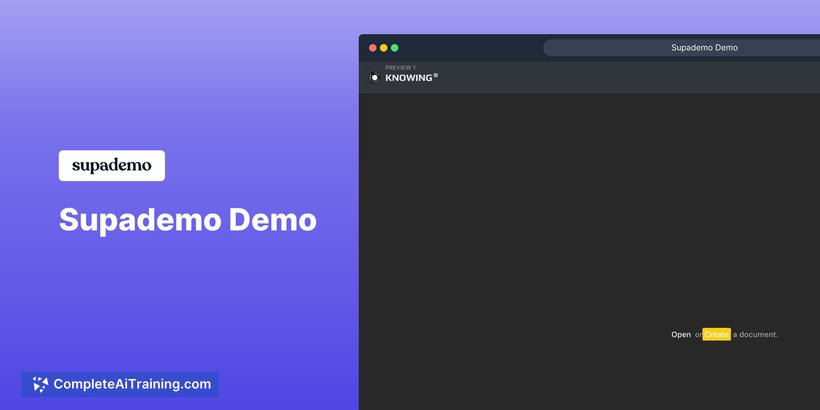Click the CompleteAiTraining logo icon
The height and width of the screenshot is (410, 820).
[40, 384]
